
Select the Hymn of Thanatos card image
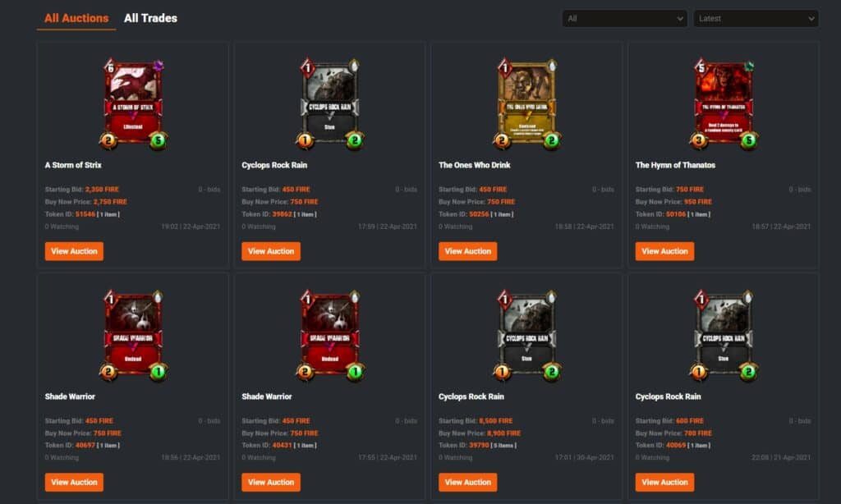click(724, 103)
